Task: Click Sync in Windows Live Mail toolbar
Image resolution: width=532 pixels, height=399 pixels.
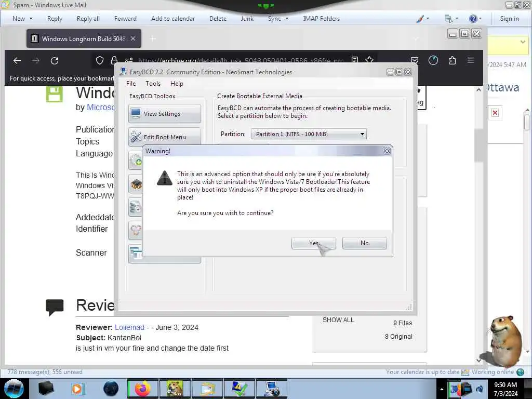Action: 274,19
